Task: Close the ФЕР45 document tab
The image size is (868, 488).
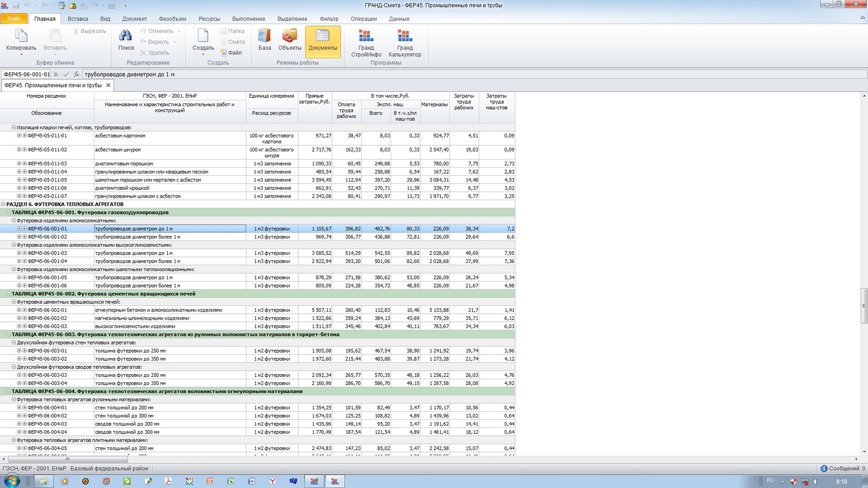Action: point(108,85)
